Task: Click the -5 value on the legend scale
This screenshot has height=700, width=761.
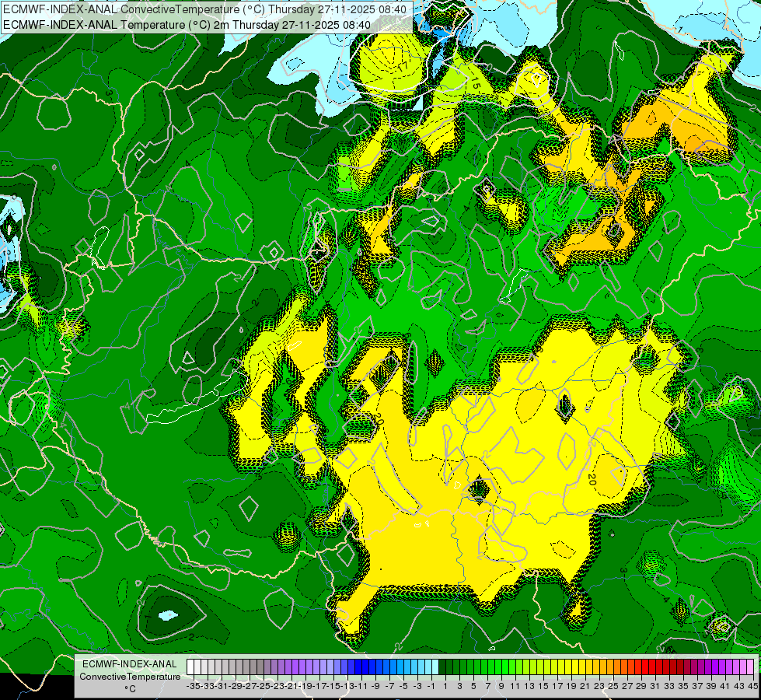Action: (403, 686)
